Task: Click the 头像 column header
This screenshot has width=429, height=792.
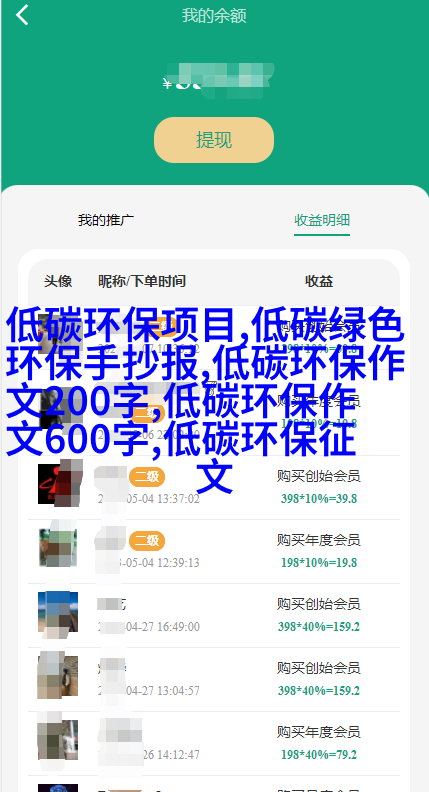Action: point(58,281)
